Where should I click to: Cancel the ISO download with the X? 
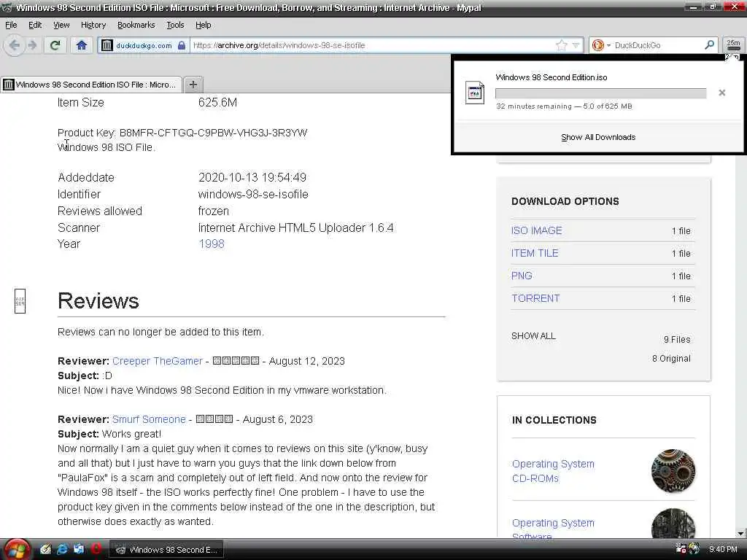(721, 93)
